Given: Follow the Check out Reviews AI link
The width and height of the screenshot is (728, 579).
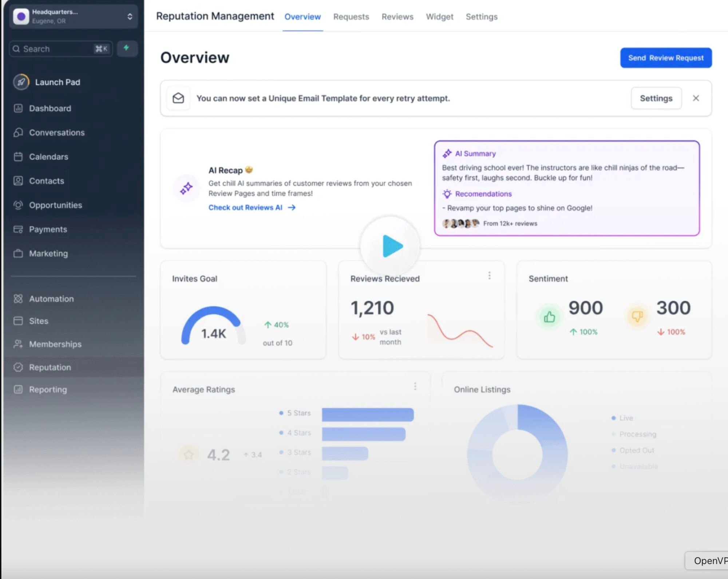Looking at the screenshot, I should tap(252, 208).
